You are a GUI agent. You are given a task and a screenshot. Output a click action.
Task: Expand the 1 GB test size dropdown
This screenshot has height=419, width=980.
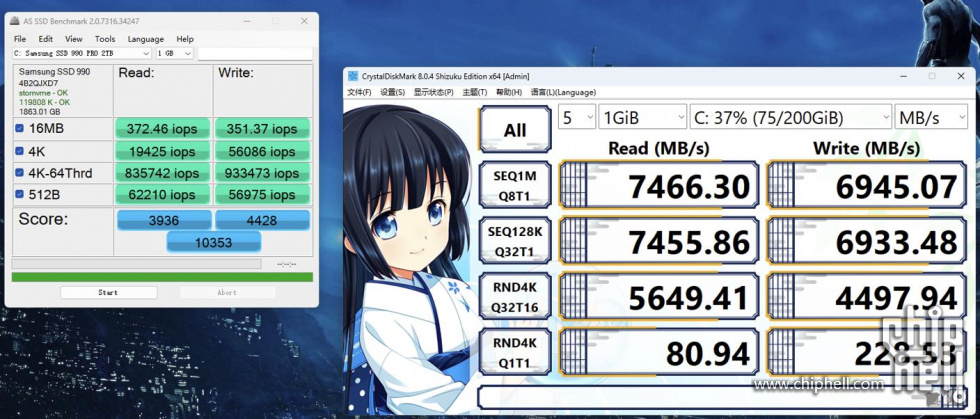174,54
